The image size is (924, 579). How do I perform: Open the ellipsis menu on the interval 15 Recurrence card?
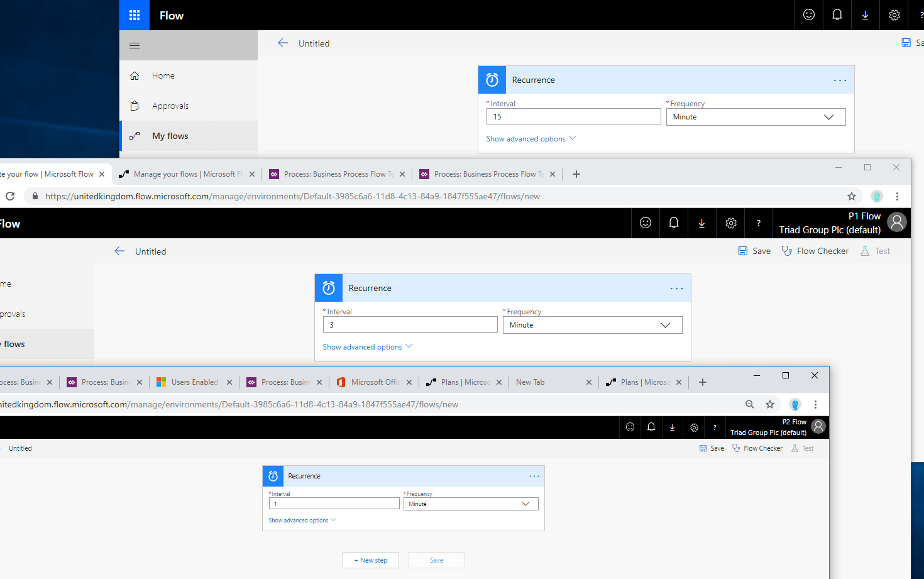[x=840, y=80]
